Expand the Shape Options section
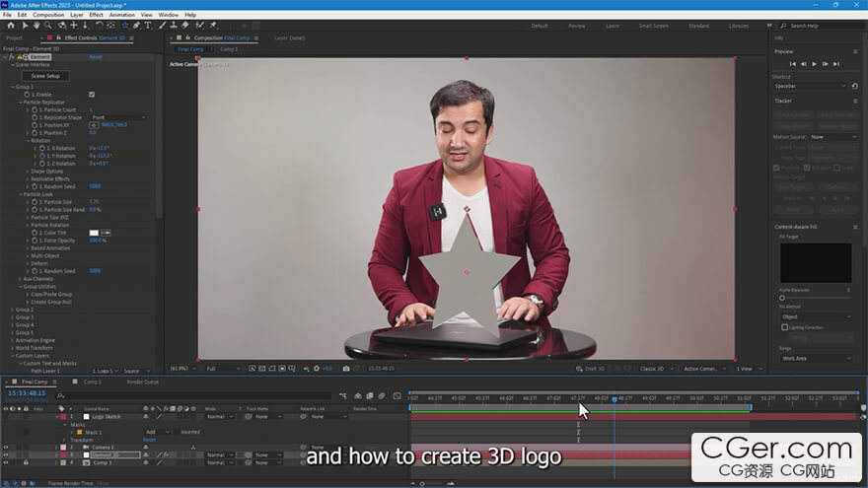 click(x=28, y=172)
